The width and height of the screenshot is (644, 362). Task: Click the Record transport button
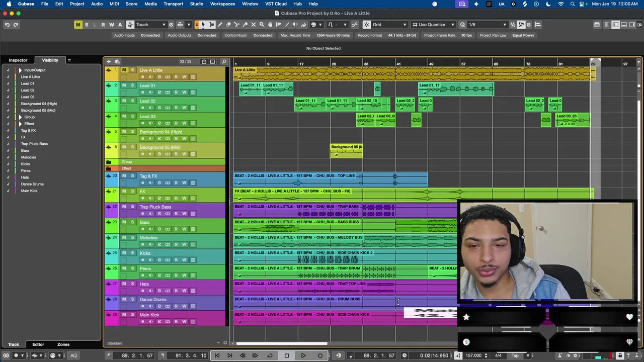click(320, 355)
